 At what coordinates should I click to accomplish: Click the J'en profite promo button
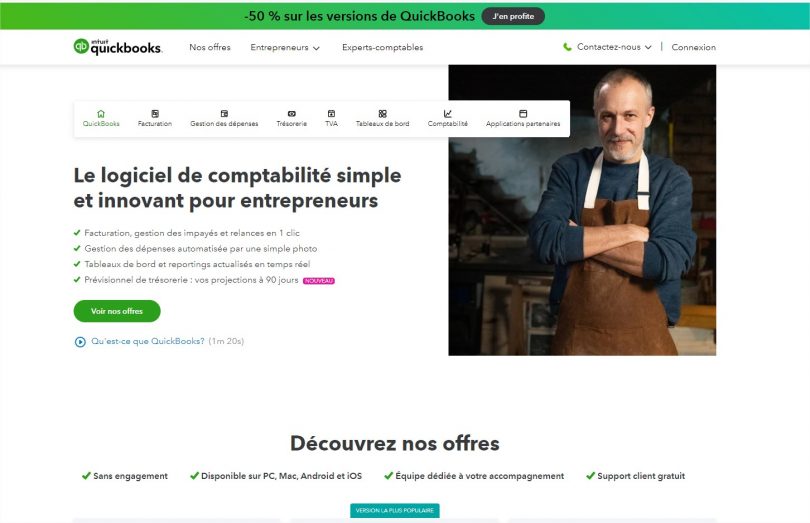click(x=513, y=16)
